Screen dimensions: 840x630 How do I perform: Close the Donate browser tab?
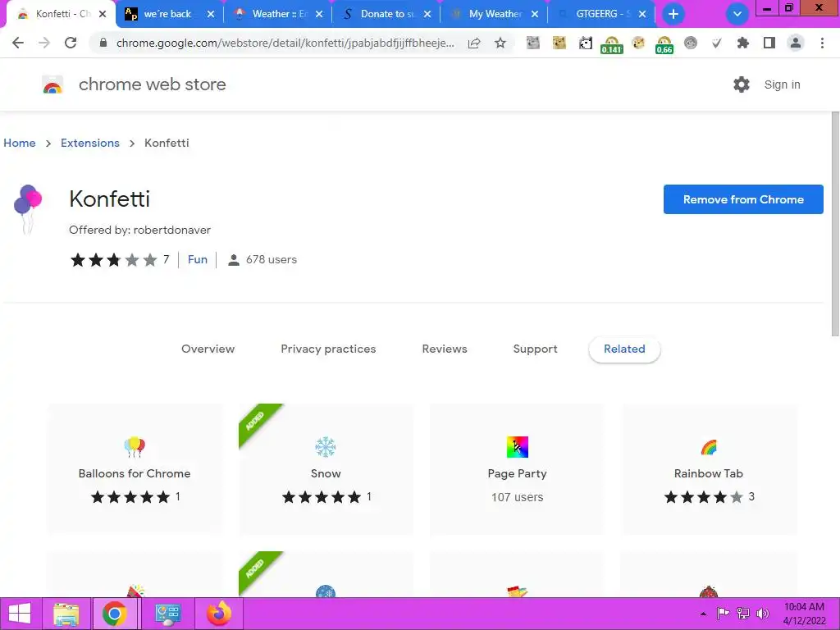tap(427, 15)
